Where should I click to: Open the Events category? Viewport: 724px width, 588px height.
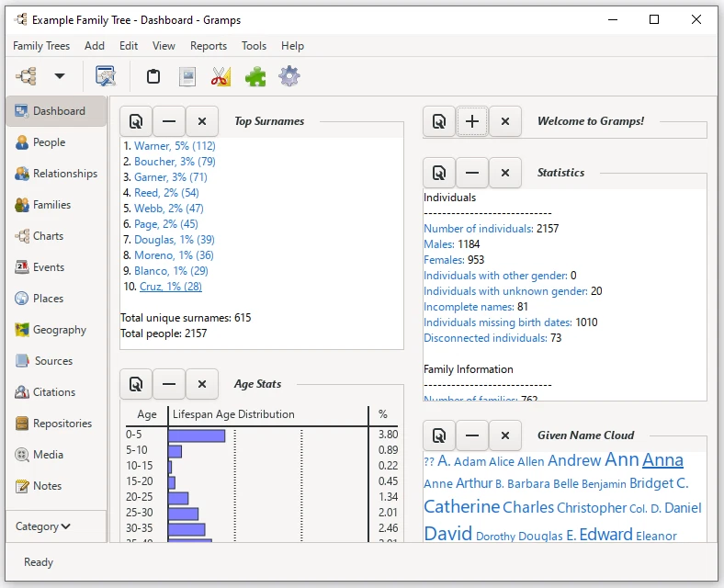point(56,267)
